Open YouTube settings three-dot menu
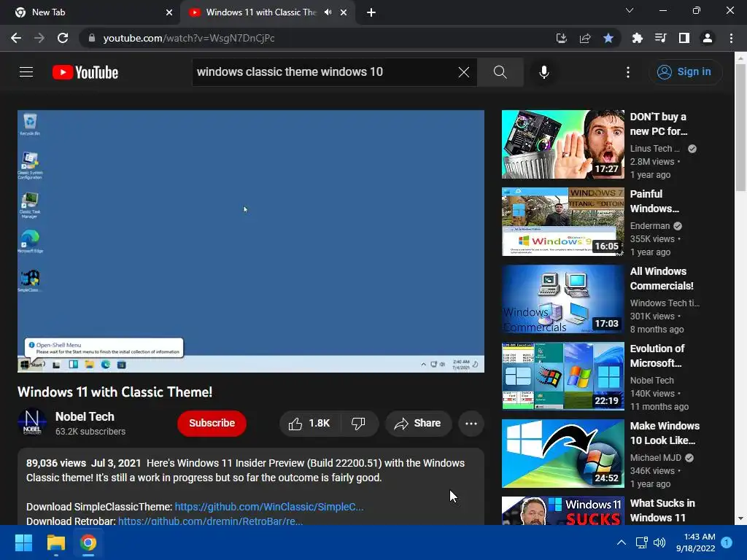Image resolution: width=747 pixels, height=560 pixels. coord(628,72)
